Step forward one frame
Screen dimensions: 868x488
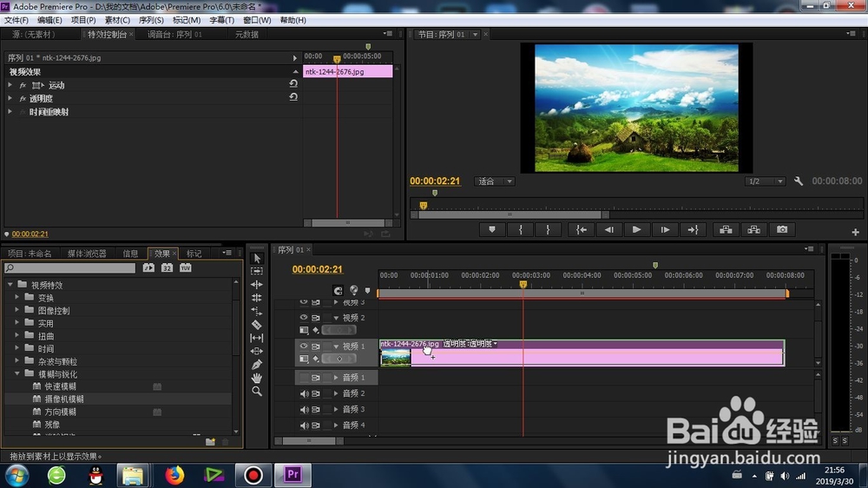[x=665, y=230]
